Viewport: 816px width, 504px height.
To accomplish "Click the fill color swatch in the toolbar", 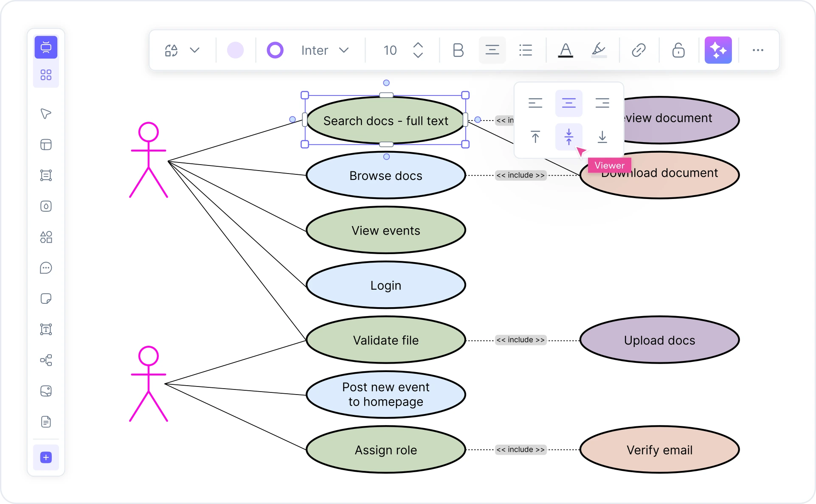I will click(236, 50).
